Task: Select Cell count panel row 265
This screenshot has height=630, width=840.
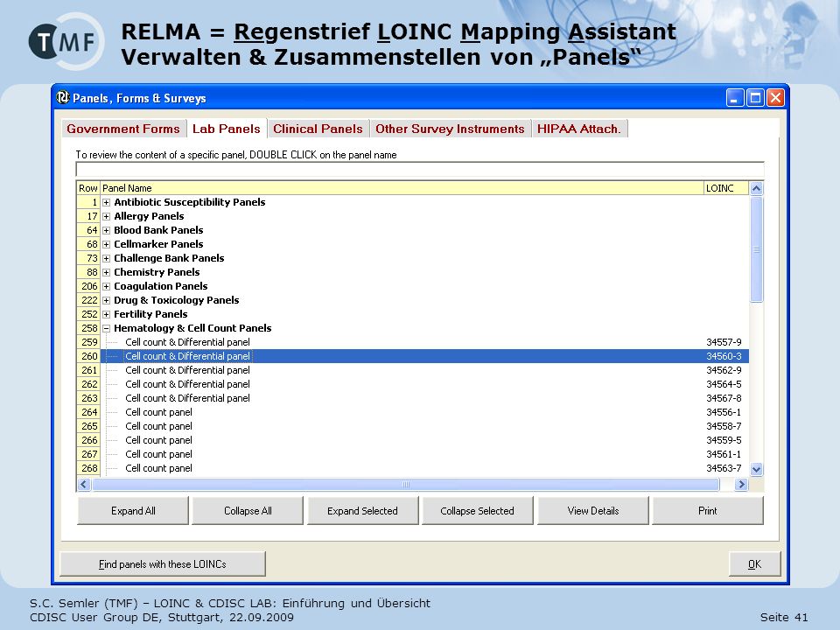Action: [424, 426]
